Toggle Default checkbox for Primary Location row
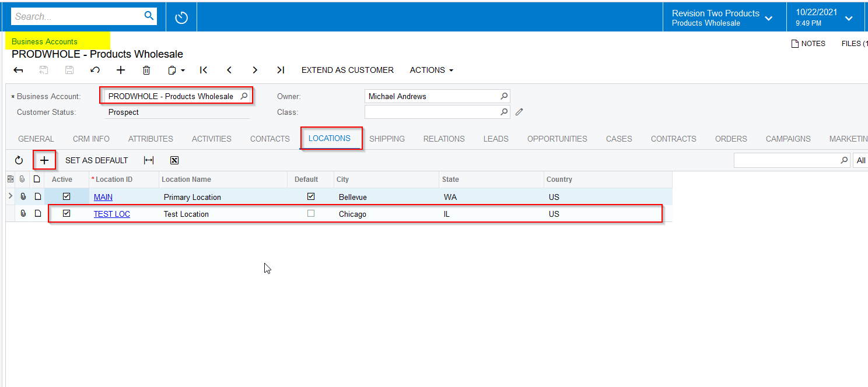This screenshot has width=868, height=387. (x=311, y=196)
